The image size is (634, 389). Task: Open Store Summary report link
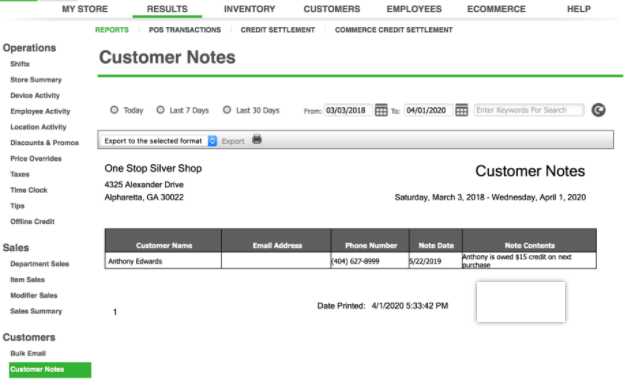pos(36,80)
